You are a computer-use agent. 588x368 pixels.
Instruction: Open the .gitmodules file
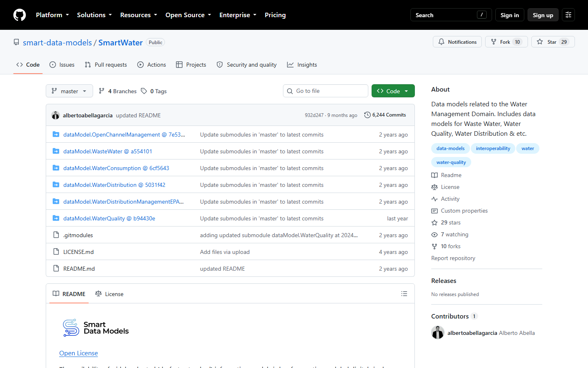coord(78,235)
